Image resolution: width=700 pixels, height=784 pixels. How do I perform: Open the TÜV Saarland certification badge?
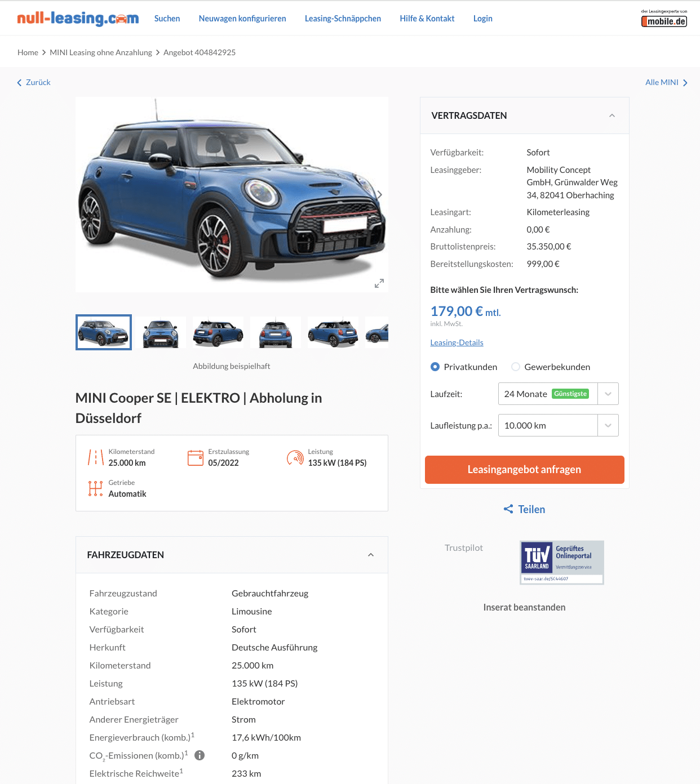pyautogui.click(x=561, y=562)
